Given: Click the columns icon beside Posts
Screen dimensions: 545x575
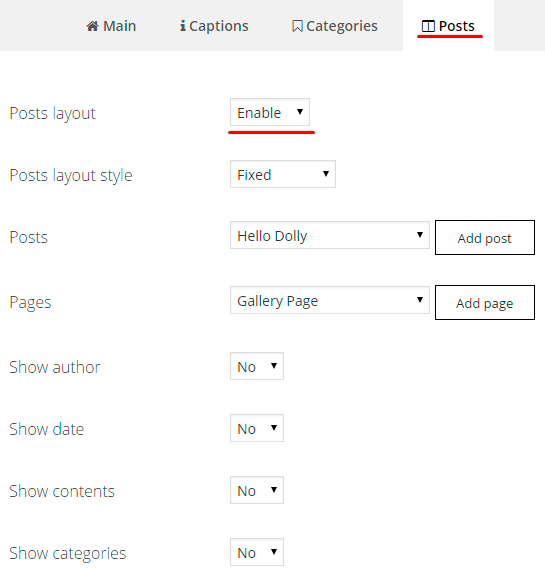Looking at the screenshot, I should [428, 26].
